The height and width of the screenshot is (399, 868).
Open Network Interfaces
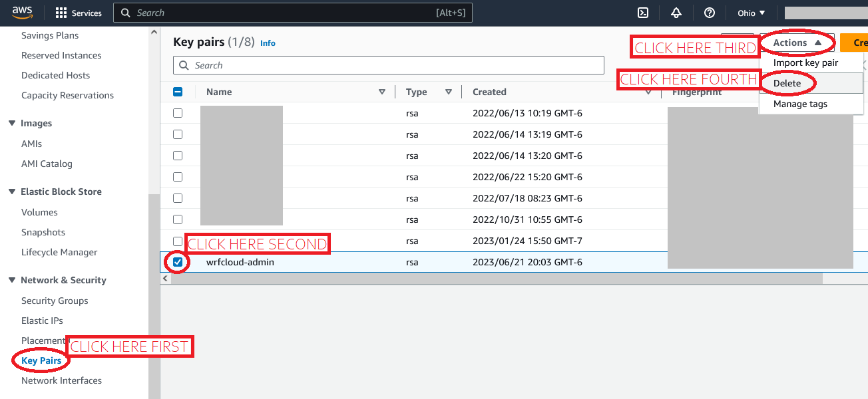pyautogui.click(x=61, y=380)
